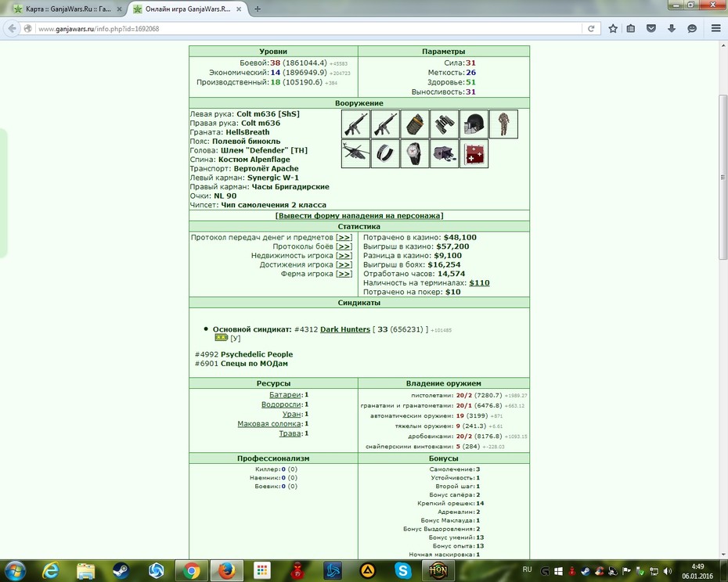Open the HellsBreath grenade item icon
Viewport: 728px width, 582px height.
pos(415,124)
